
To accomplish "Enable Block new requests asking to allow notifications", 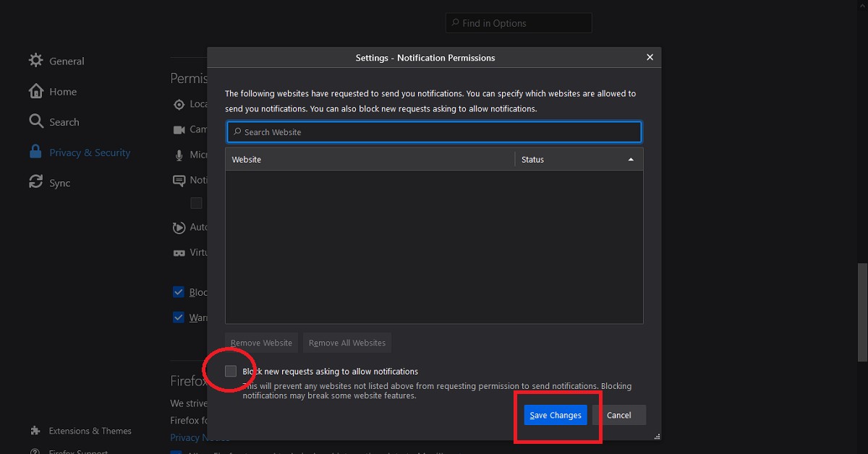I will [x=231, y=371].
